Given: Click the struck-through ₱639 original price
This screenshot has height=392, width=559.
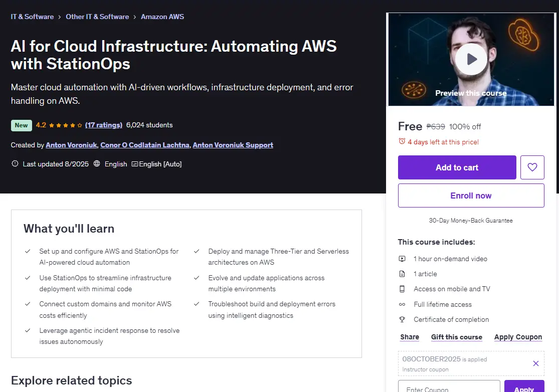Looking at the screenshot, I should click(436, 126).
